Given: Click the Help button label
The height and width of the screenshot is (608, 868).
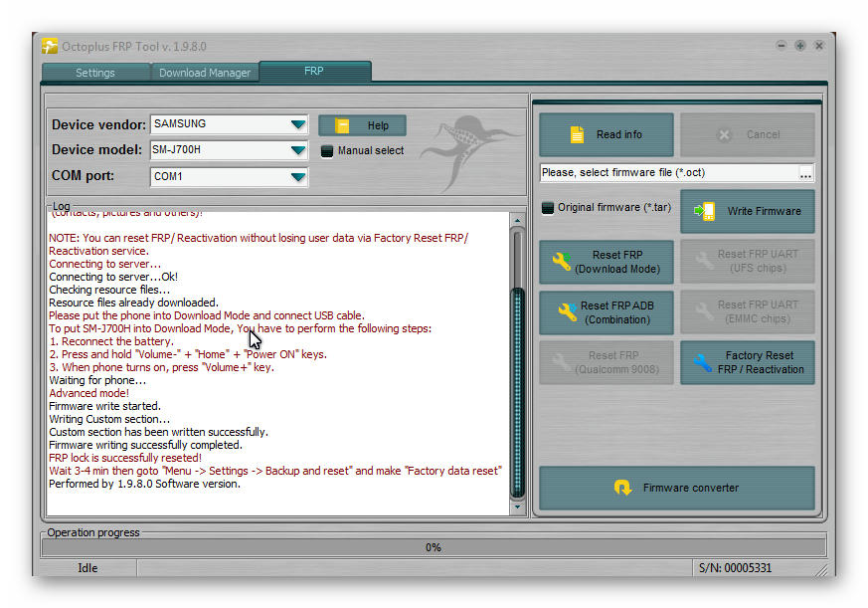Looking at the screenshot, I should [x=378, y=125].
